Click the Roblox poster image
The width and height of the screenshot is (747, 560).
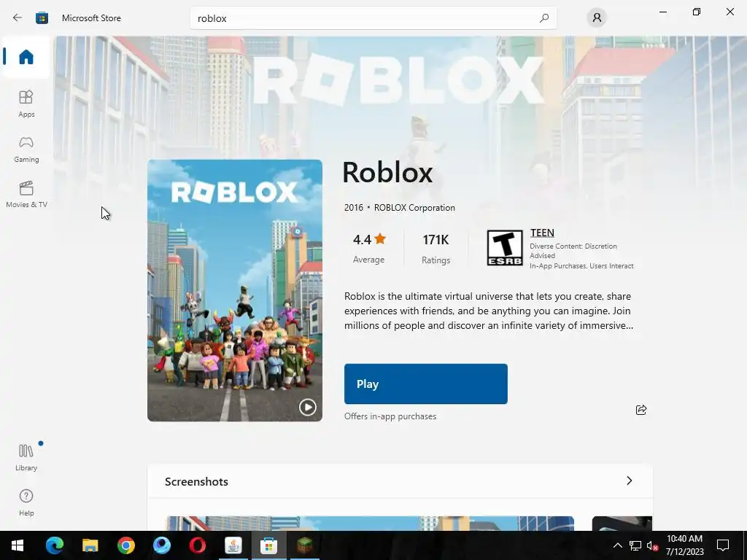(x=235, y=290)
